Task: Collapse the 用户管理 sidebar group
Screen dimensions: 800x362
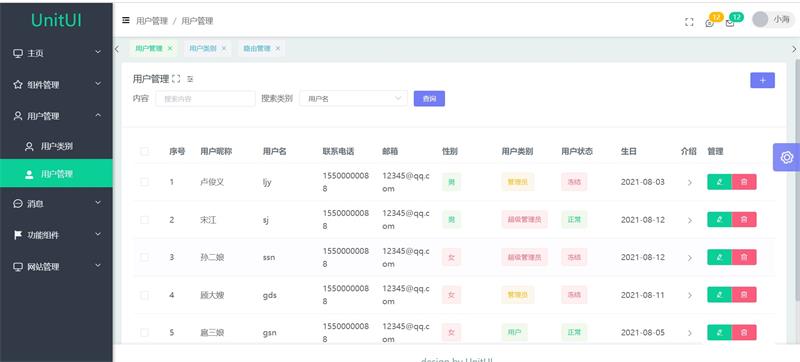Action: (56, 116)
